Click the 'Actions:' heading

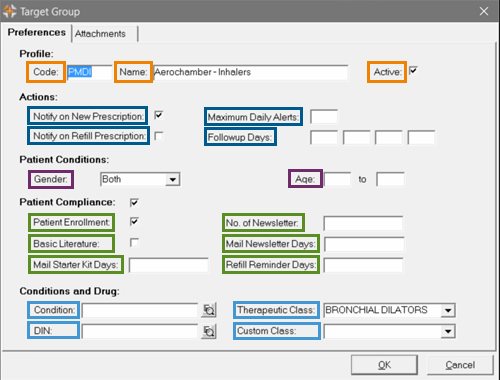[38, 97]
